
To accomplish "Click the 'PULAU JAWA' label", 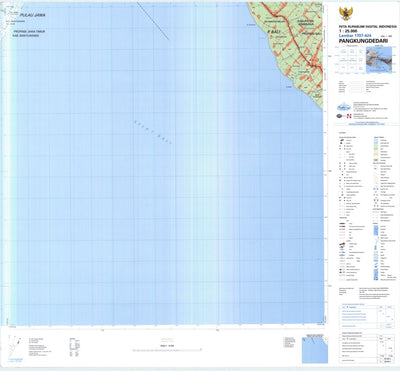I will [32, 15].
